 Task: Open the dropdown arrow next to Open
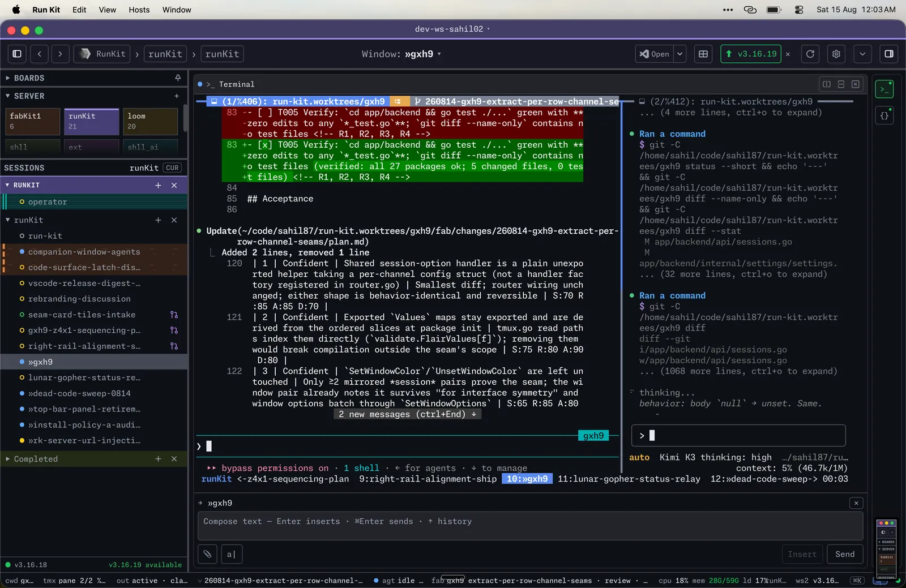[x=680, y=54]
